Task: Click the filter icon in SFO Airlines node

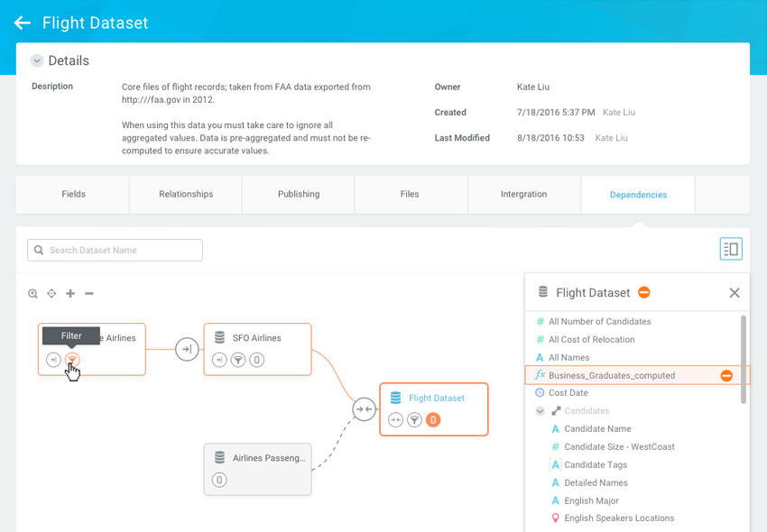Action: point(238,361)
